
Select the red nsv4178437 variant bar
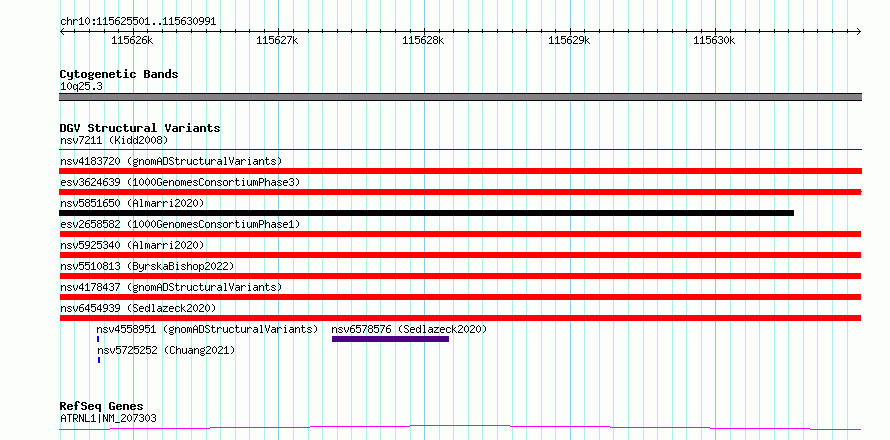[460, 297]
